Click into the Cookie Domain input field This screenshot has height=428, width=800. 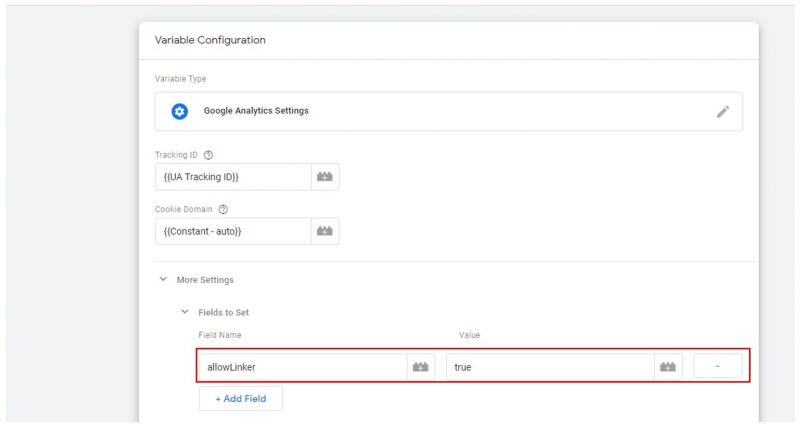coord(233,232)
